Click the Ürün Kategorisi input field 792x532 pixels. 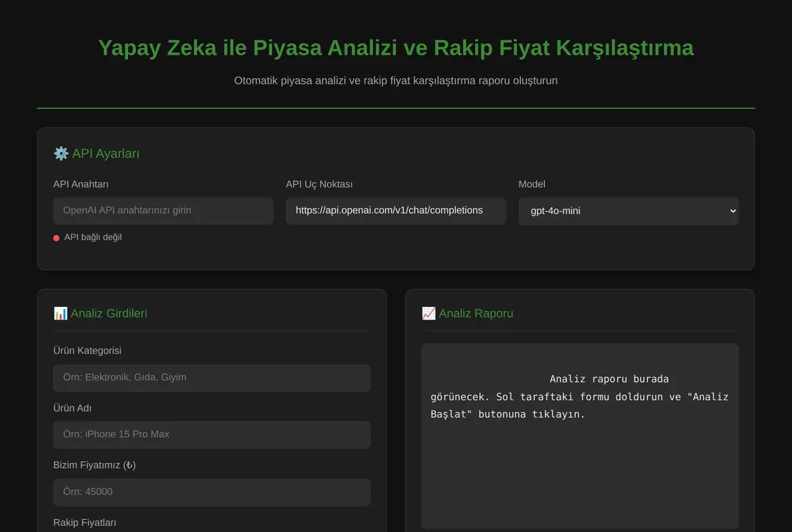(x=212, y=378)
